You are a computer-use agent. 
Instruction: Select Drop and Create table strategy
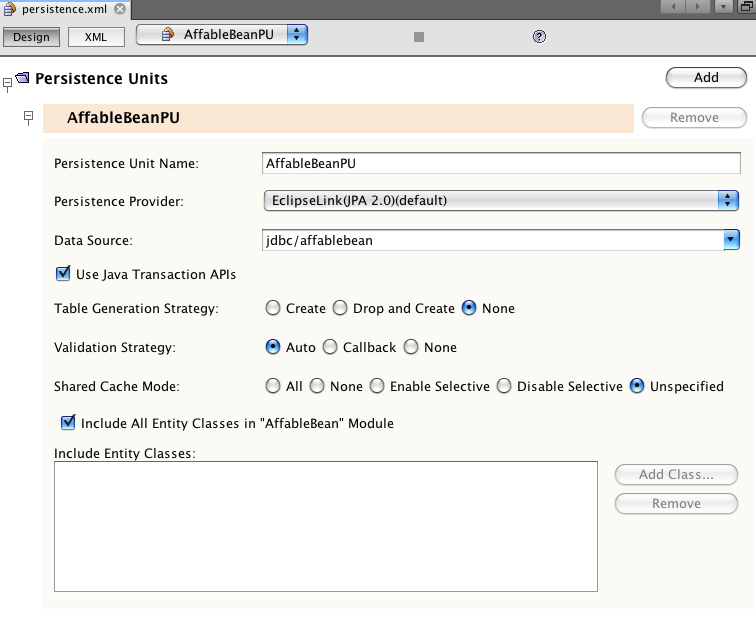coord(340,308)
